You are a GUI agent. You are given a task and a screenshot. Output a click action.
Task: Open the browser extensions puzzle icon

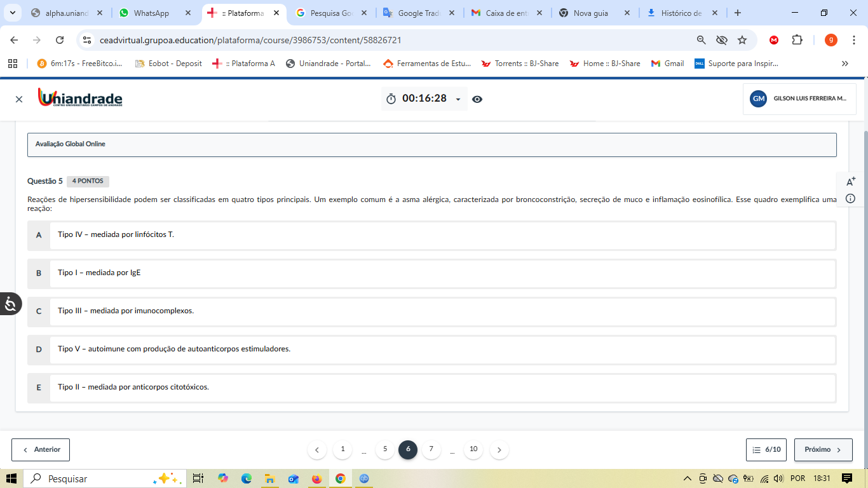797,40
